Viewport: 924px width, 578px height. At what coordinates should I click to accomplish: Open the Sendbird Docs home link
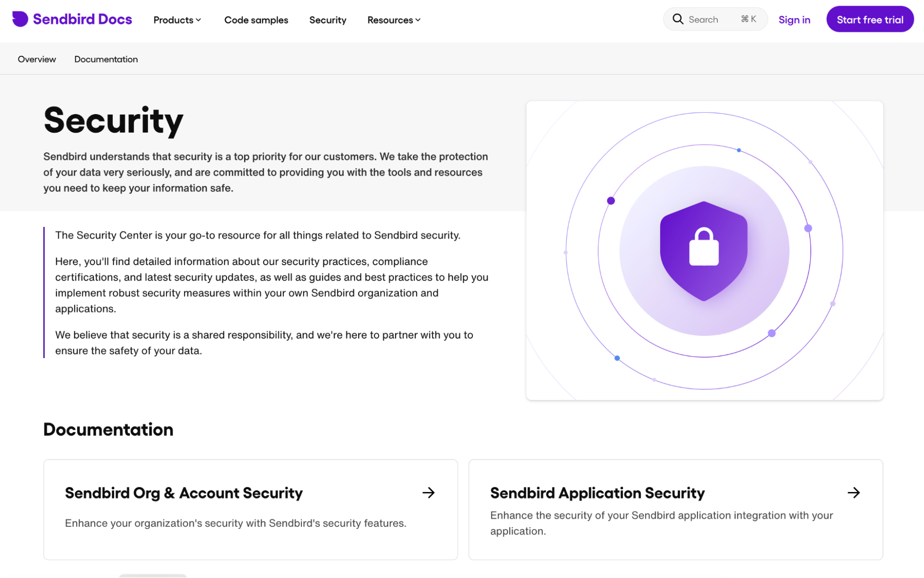[x=72, y=19]
